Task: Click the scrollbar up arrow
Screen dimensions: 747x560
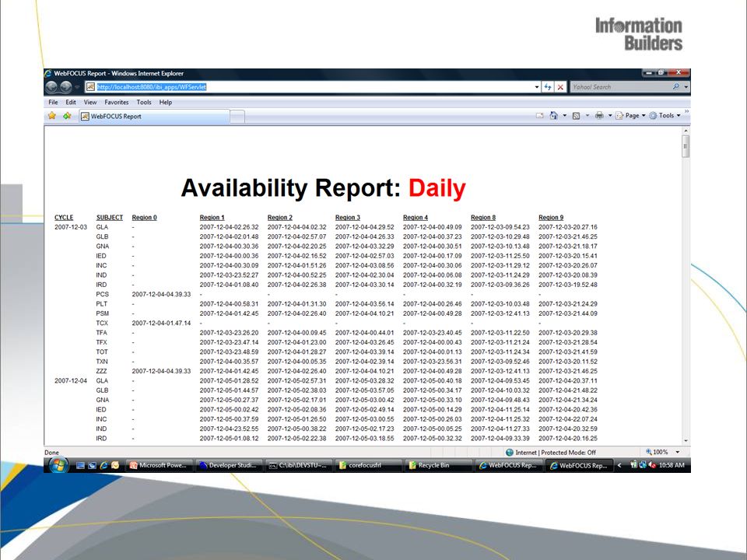Action: point(686,130)
